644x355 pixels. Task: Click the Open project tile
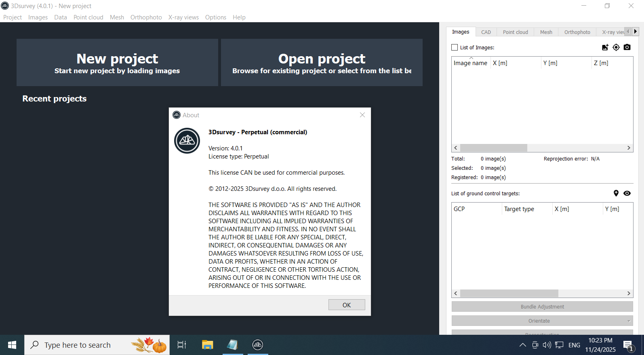point(322,62)
